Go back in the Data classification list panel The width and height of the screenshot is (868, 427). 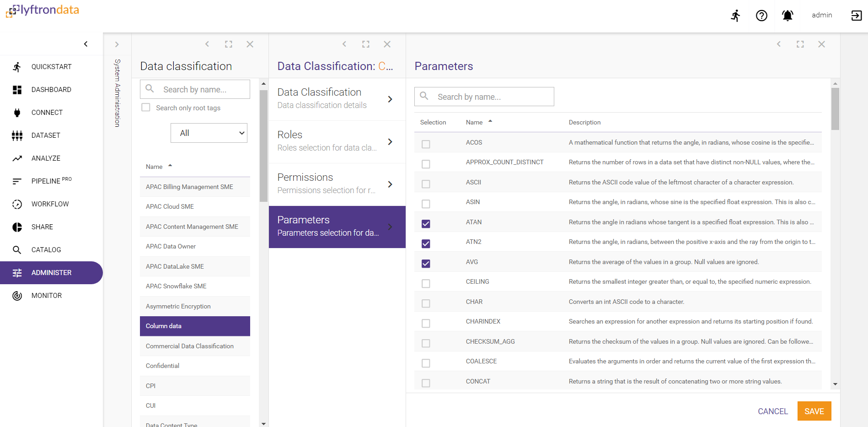click(x=207, y=44)
